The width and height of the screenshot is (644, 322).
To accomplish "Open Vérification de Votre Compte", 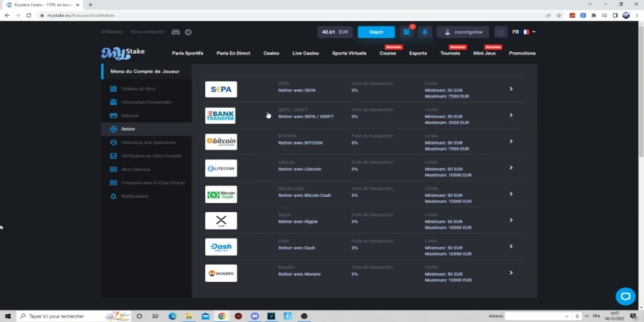I will (151, 156).
